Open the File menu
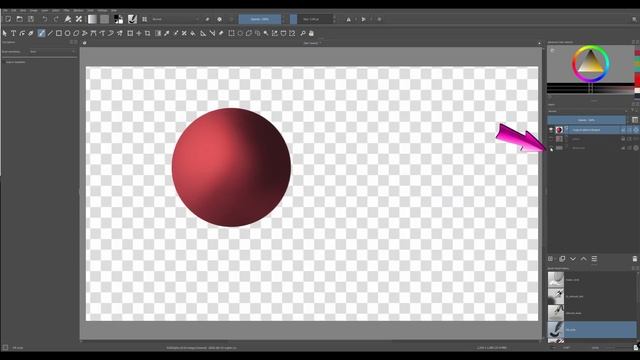This screenshot has height=360, width=640. pyautogui.click(x=4, y=10)
